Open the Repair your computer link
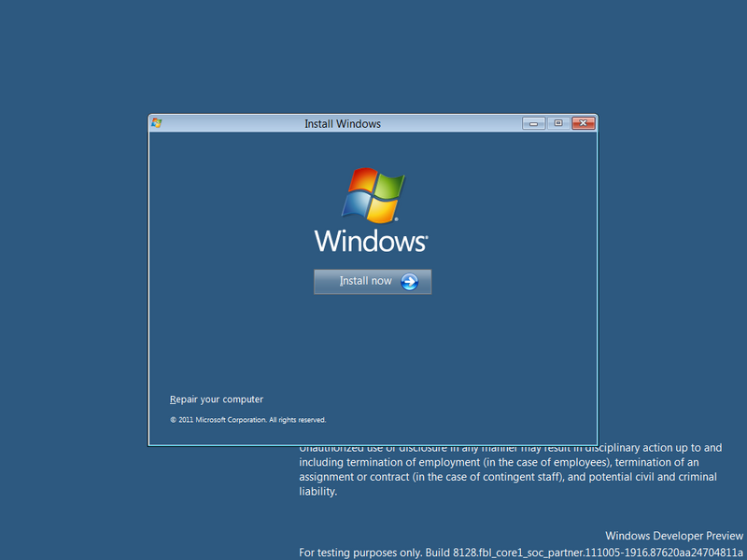Viewport: 747px width, 560px height. point(217,399)
